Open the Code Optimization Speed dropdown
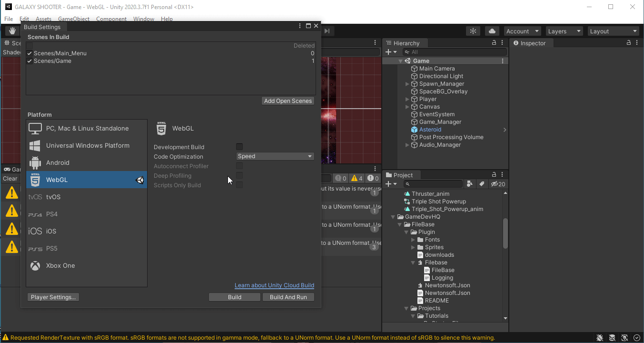The height and width of the screenshot is (343, 644). click(275, 156)
